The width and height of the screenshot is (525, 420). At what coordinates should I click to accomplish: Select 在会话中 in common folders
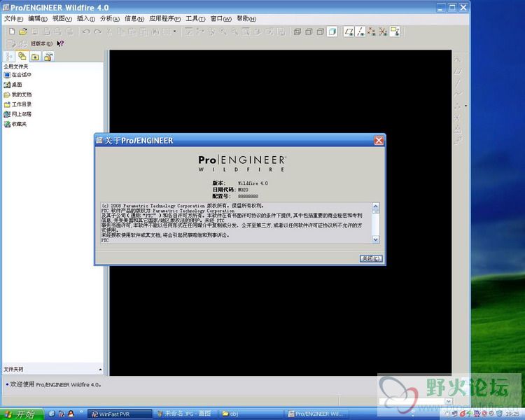pos(17,75)
